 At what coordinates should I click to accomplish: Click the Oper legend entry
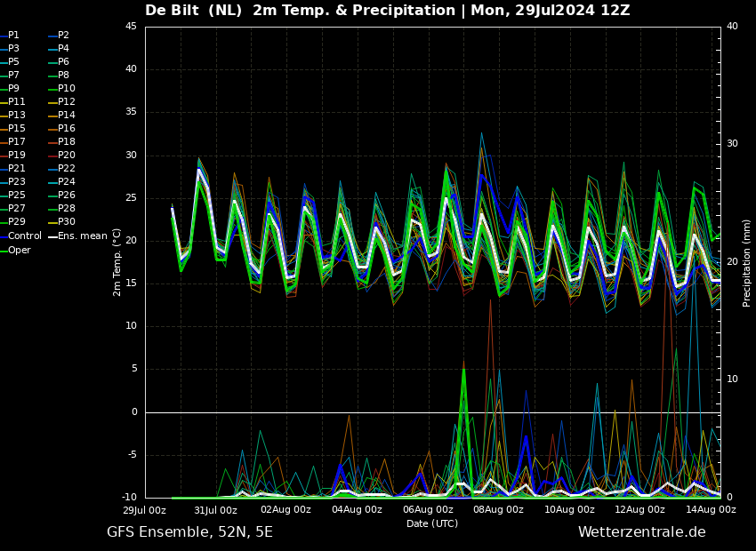(x=15, y=250)
